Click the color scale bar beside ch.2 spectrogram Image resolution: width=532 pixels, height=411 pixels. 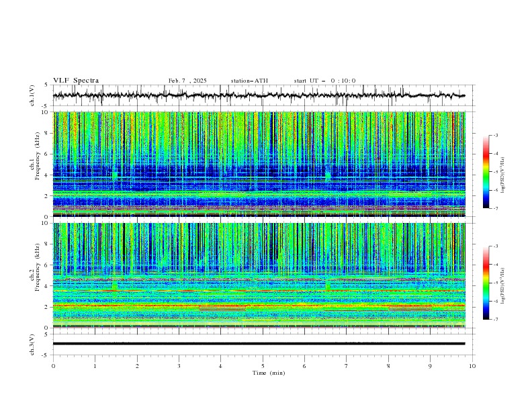[x=486, y=283]
